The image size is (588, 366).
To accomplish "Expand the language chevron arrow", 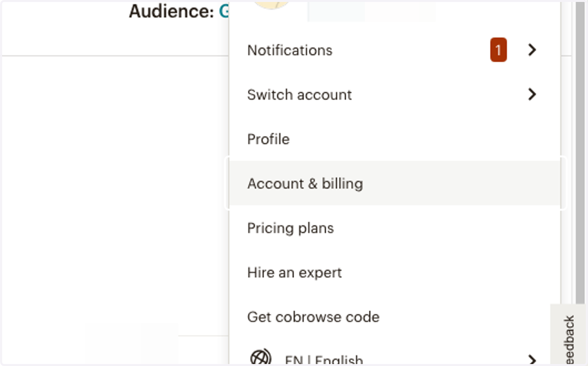I will point(532,360).
